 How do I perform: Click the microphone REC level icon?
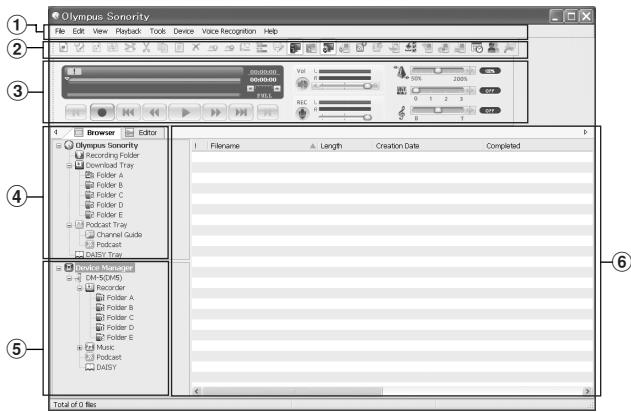[302, 114]
